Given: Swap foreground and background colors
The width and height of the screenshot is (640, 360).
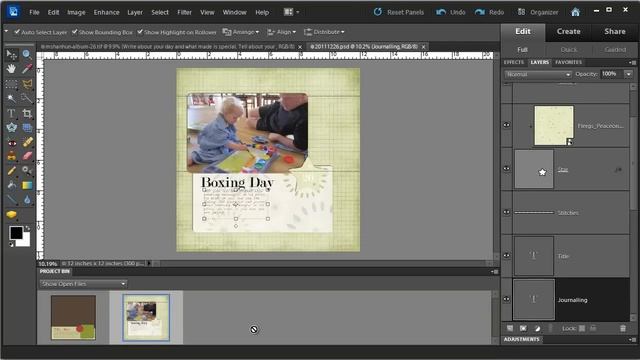Looking at the screenshot, I should pyautogui.click(x=27, y=229).
